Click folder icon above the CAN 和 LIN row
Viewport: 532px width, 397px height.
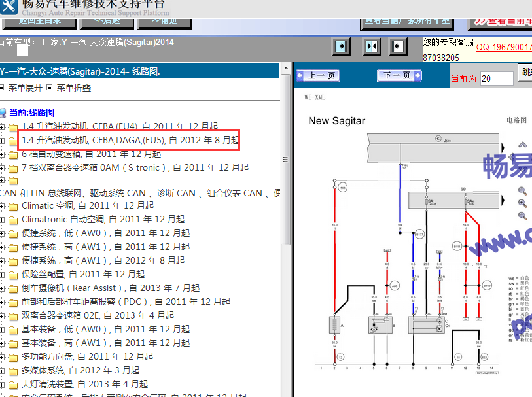[13, 181]
